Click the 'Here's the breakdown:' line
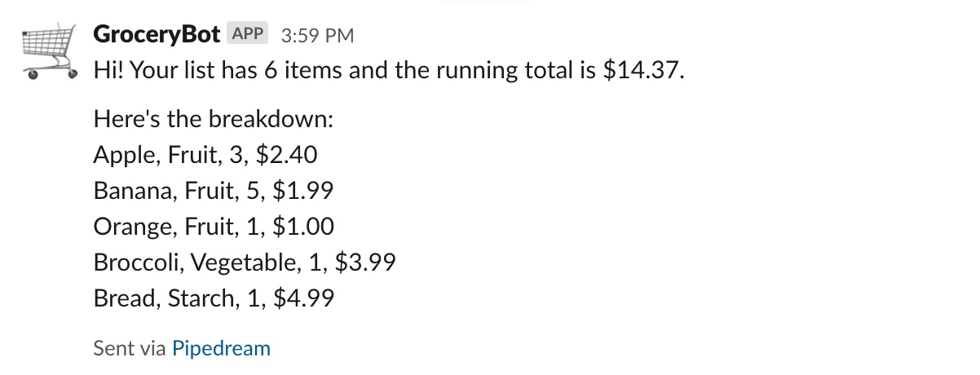Viewport: 980px width, 375px height. pos(214,119)
